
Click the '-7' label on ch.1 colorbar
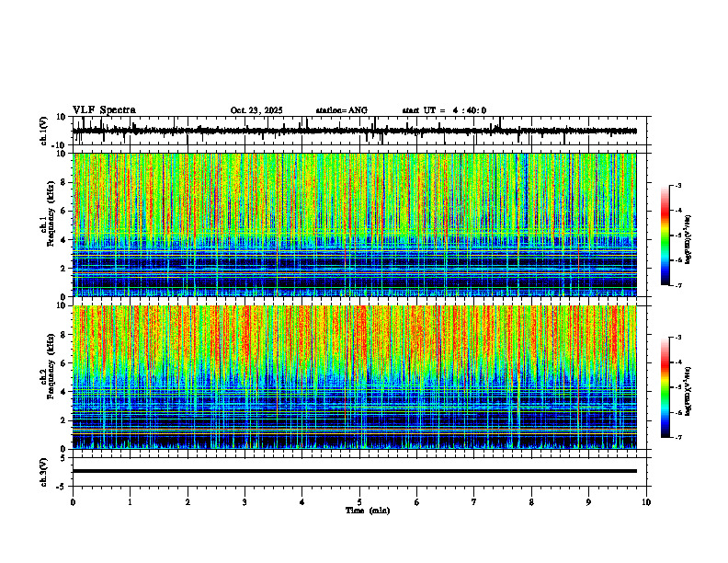tap(677, 285)
